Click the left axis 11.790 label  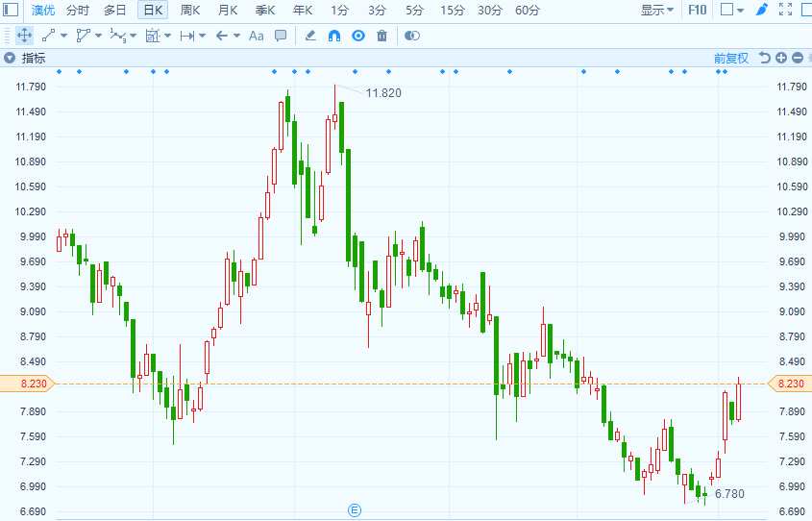click(31, 87)
